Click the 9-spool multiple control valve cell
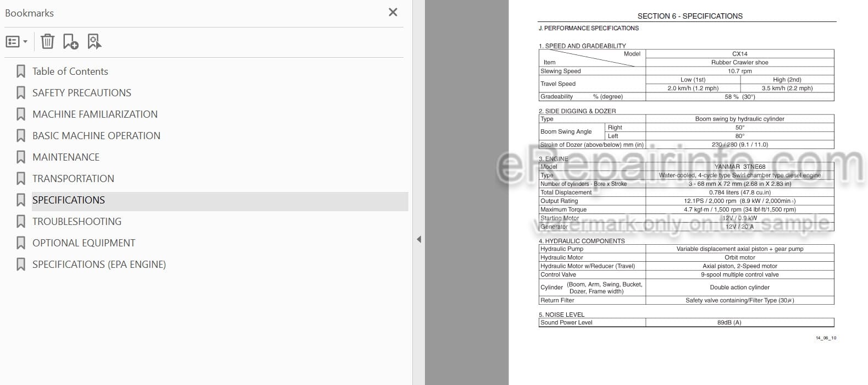The image size is (868, 385). coord(739,274)
